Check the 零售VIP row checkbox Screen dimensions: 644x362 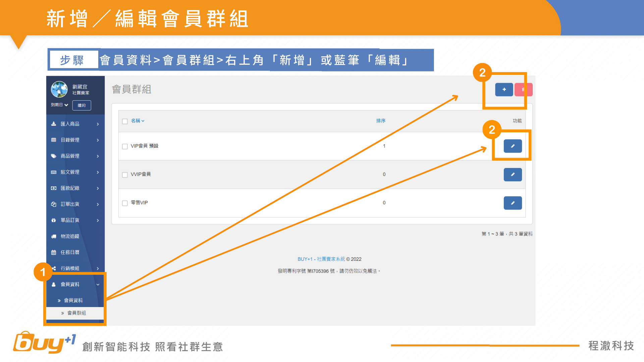[125, 203]
